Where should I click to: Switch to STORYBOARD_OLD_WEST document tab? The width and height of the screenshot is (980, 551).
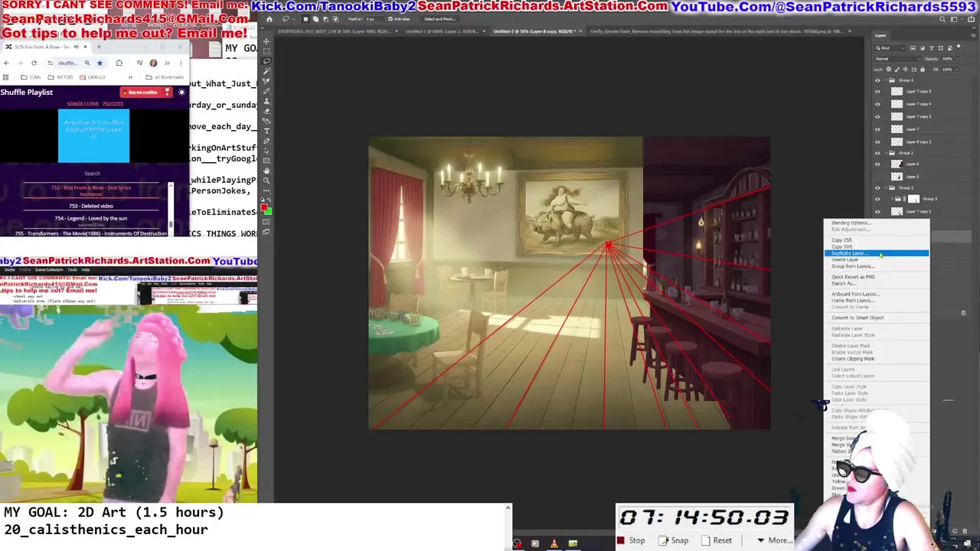[x=335, y=31]
